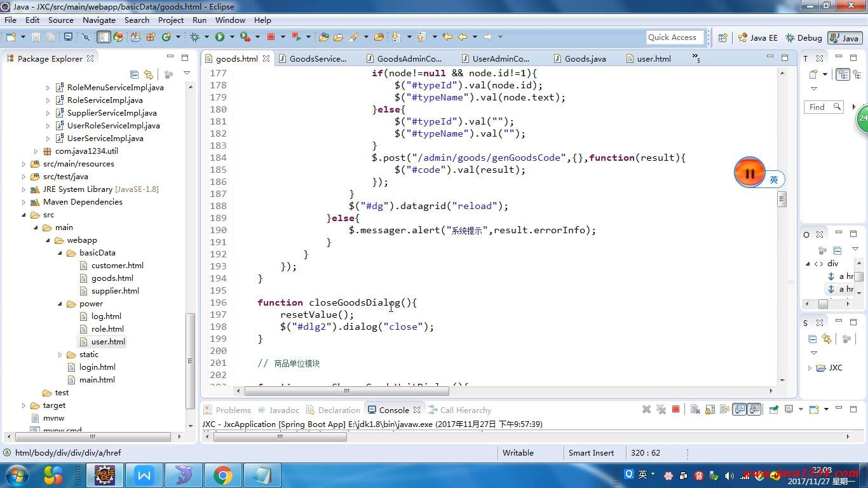Click the Next Annotation toolbar icon
Screen dimensions: 868x488
pyautogui.click(x=397, y=37)
